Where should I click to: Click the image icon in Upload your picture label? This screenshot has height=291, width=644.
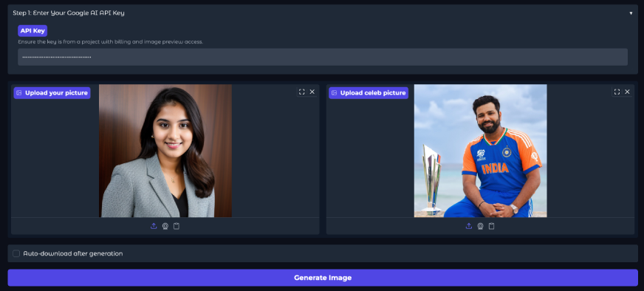19,93
